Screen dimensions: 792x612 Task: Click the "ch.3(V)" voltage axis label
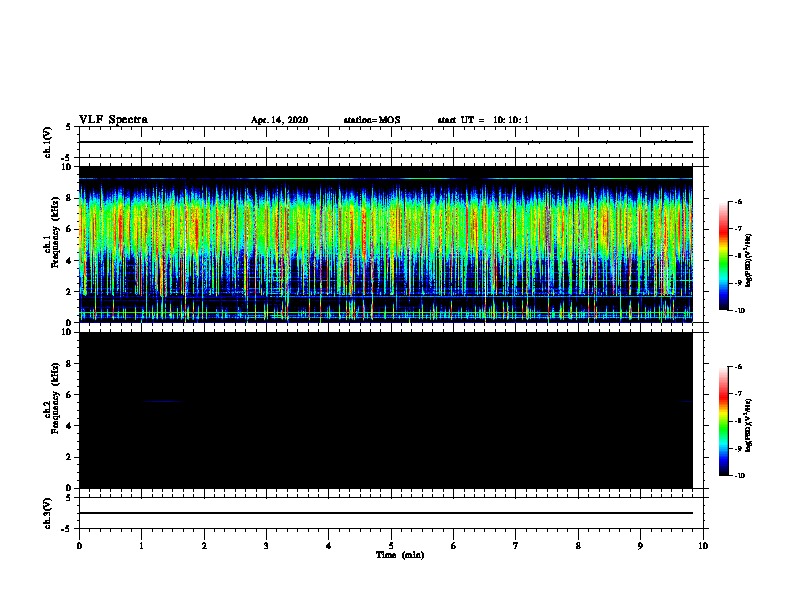coord(48,514)
